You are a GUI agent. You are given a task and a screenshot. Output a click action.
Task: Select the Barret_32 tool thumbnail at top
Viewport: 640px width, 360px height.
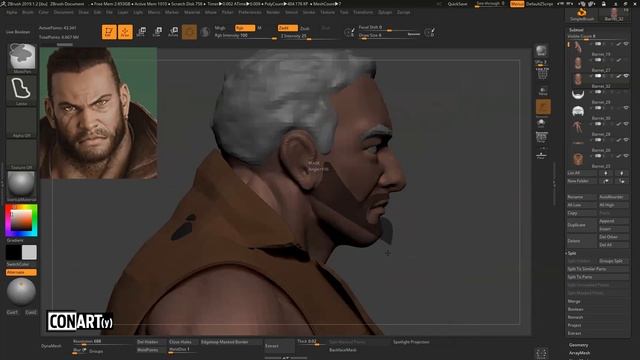click(x=614, y=15)
